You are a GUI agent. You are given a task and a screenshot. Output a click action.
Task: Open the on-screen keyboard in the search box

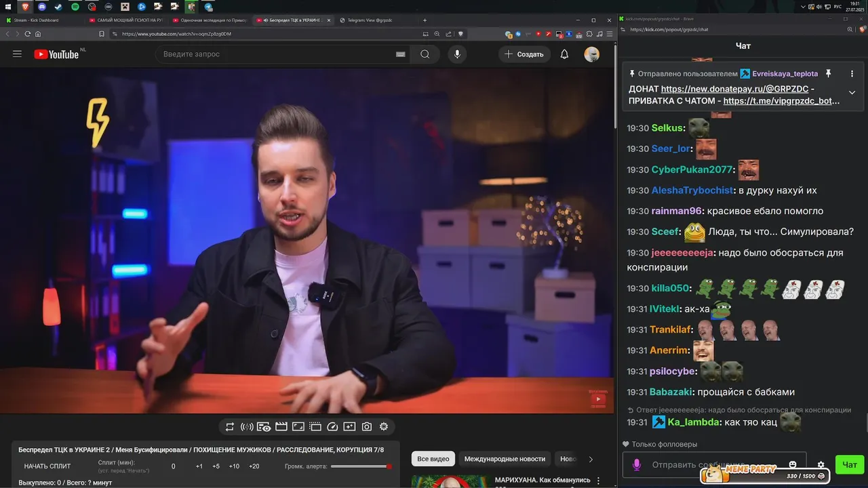[x=400, y=54]
